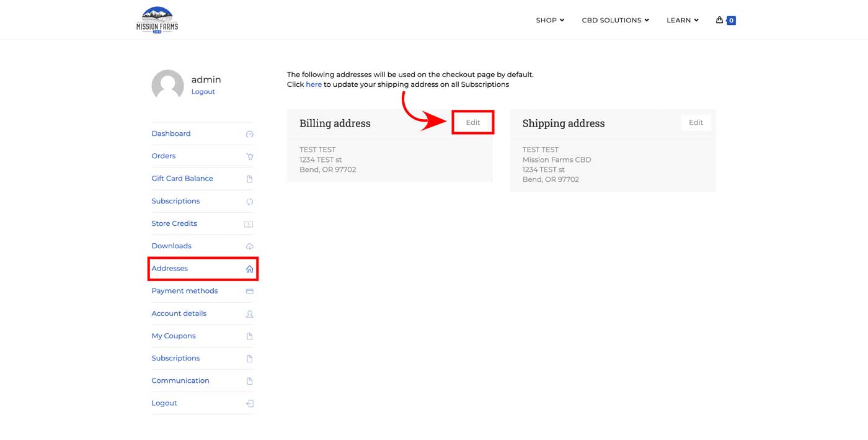Click the Mission Farms CBD logo
The height and width of the screenshot is (440, 868).
click(x=157, y=20)
